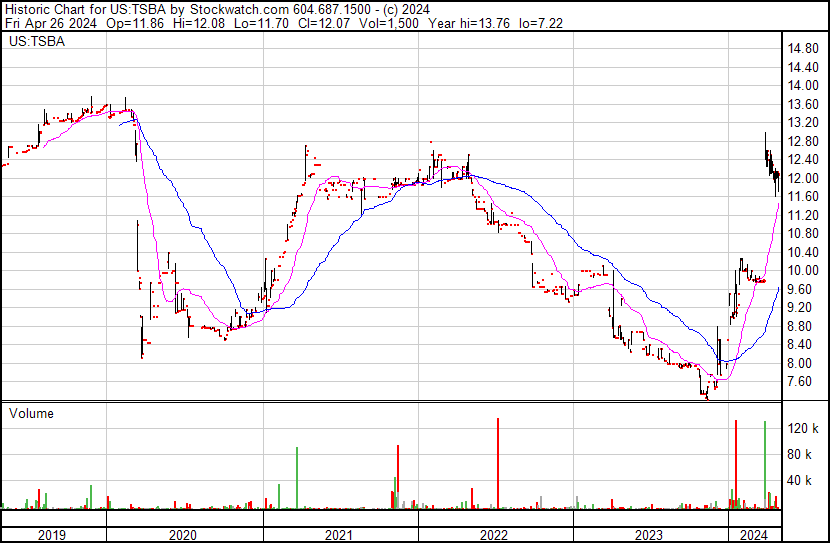Viewport: 830px width, 543px height.
Task: Click the 12.00 price axis label
Action: pos(803,178)
